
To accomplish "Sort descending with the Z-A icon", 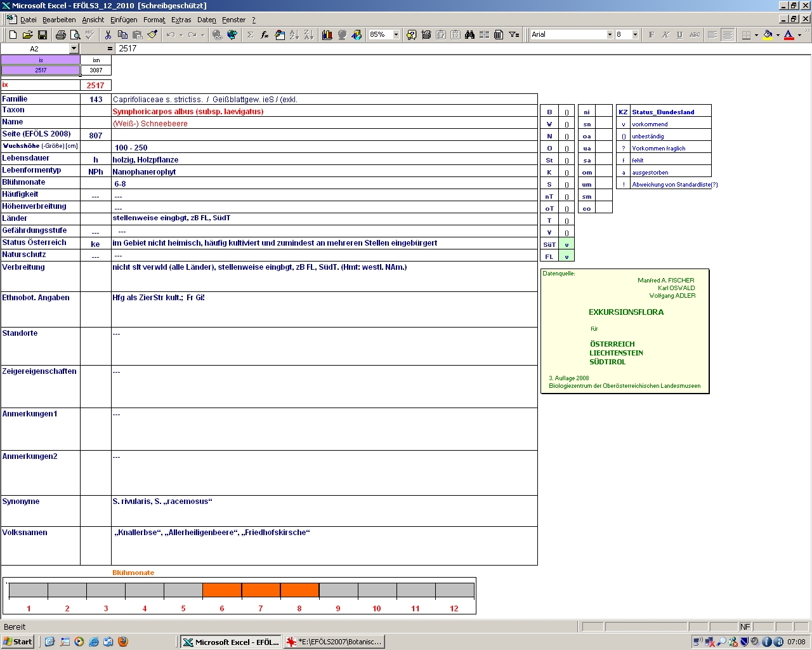I will coord(309,35).
